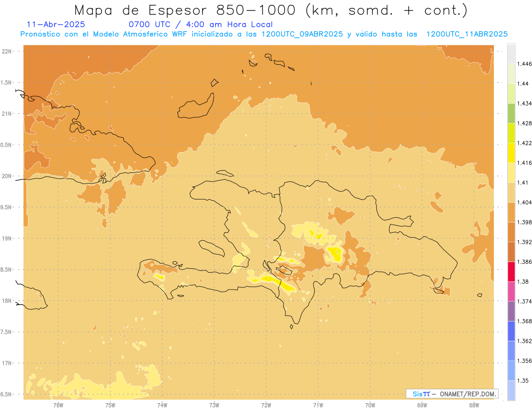Click the '1.41' colorbar value
The width and height of the screenshot is (532, 411).
point(523,182)
